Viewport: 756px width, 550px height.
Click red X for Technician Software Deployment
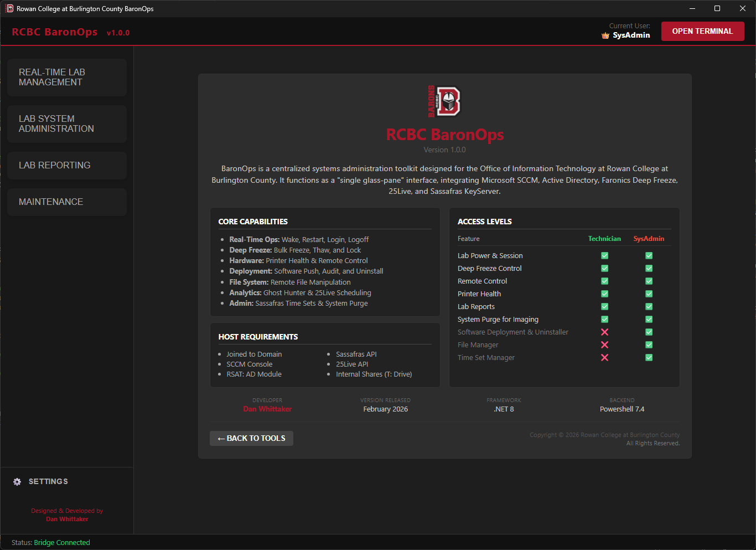(604, 332)
